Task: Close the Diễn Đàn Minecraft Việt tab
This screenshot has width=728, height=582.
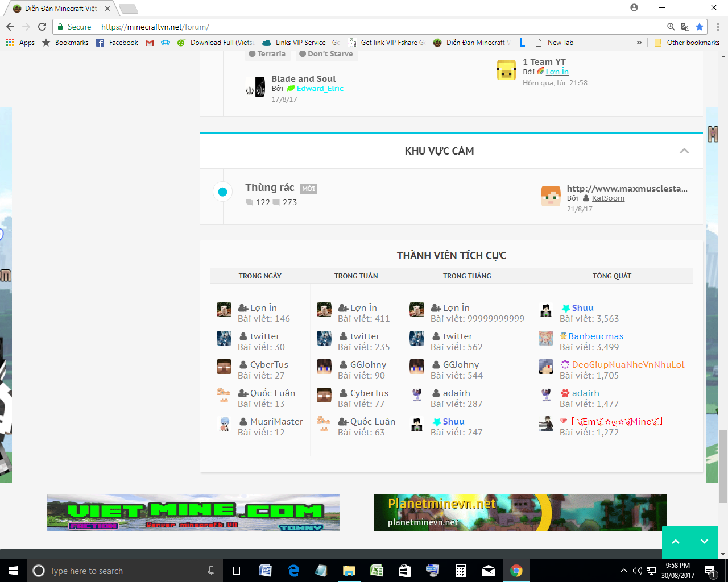Action: coord(107,9)
